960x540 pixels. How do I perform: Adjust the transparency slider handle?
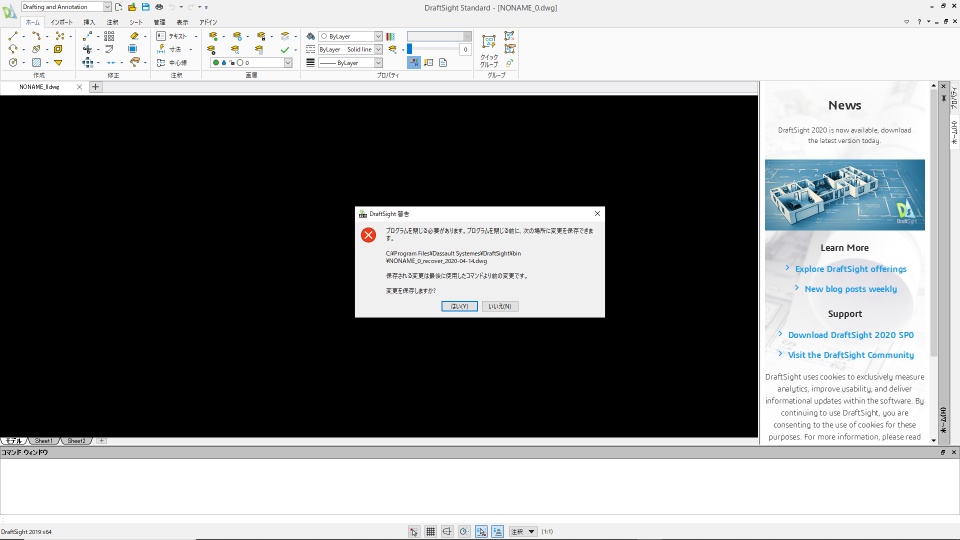(x=410, y=50)
